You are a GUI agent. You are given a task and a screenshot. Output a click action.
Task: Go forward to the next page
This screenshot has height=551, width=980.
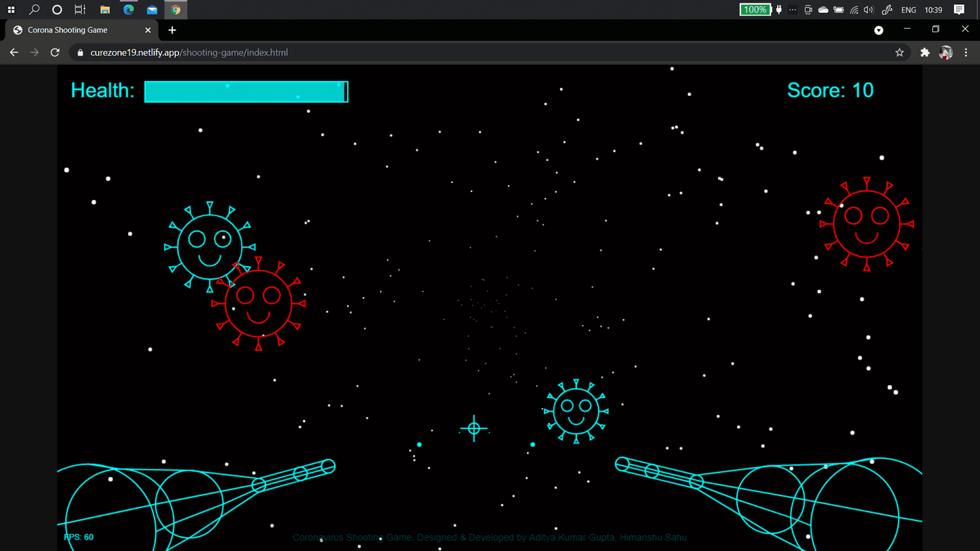(x=34, y=52)
